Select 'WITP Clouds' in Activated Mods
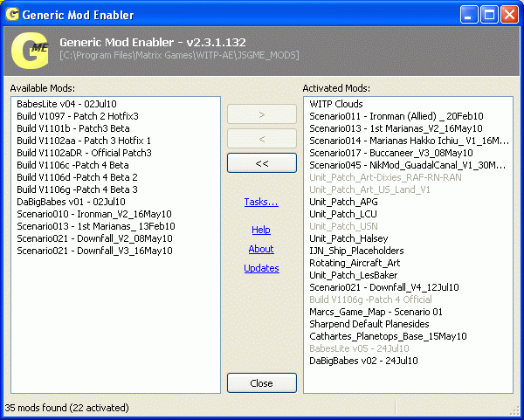524x420 pixels. [336, 104]
